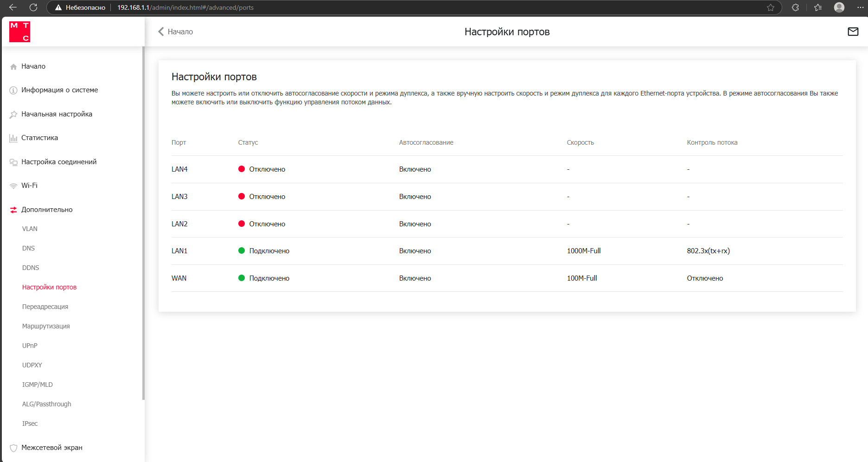
Task: Open browser extensions puzzle icon
Action: pyautogui.click(x=795, y=7)
